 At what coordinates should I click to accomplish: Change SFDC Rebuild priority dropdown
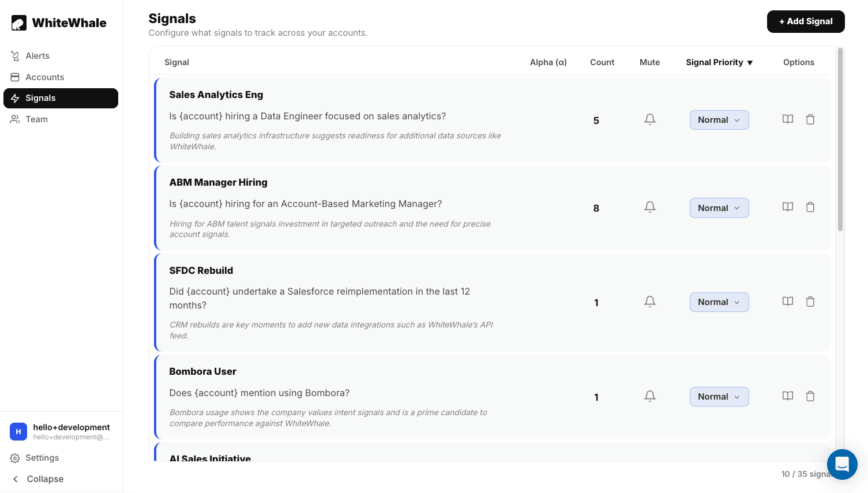click(719, 302)
